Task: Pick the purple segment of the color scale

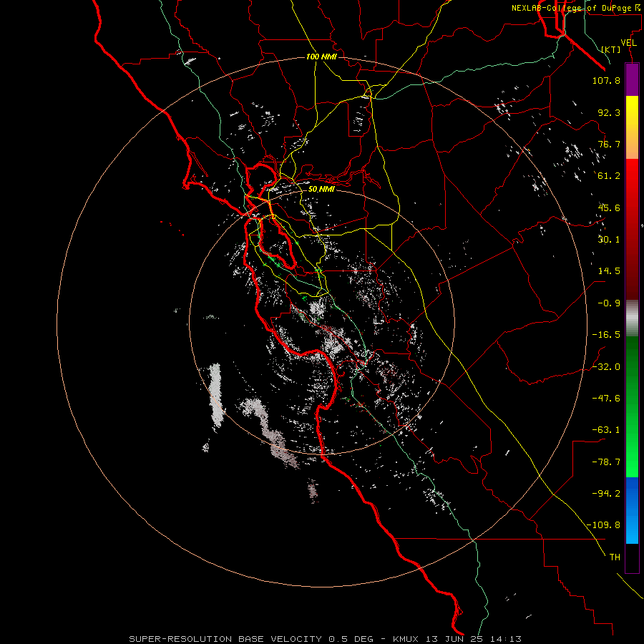Action: [632, 79]
